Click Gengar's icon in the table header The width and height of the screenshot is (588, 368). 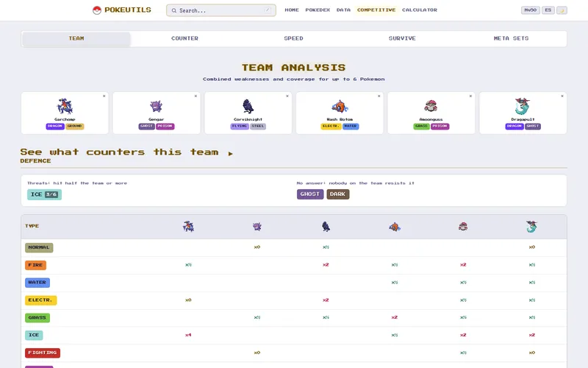(x=257, y=227)
